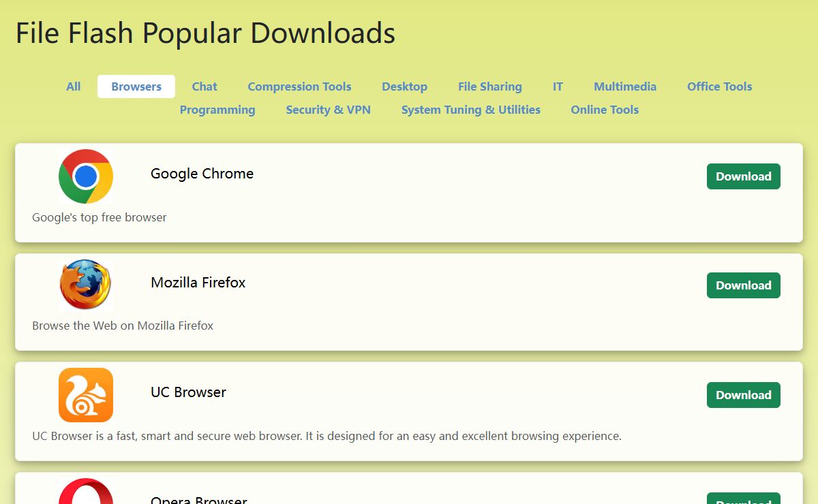Open the Multimedia category

(x=625, y=86)
